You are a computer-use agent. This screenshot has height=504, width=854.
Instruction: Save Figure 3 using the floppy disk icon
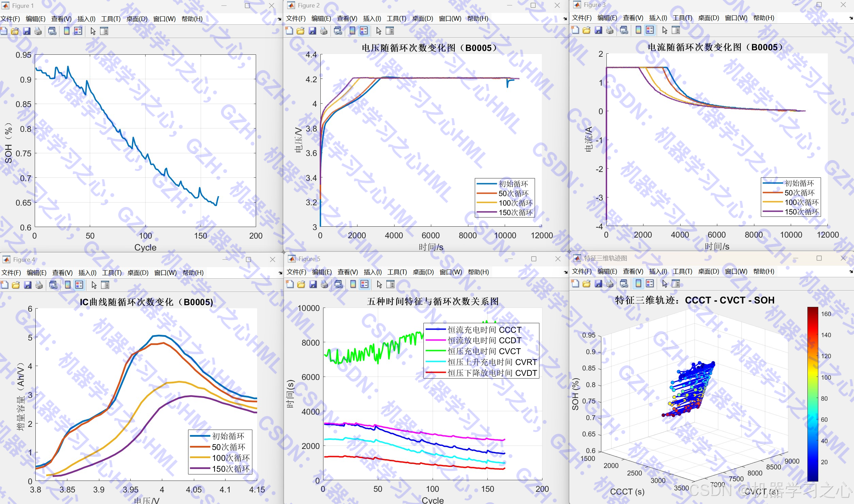(598, 30)
